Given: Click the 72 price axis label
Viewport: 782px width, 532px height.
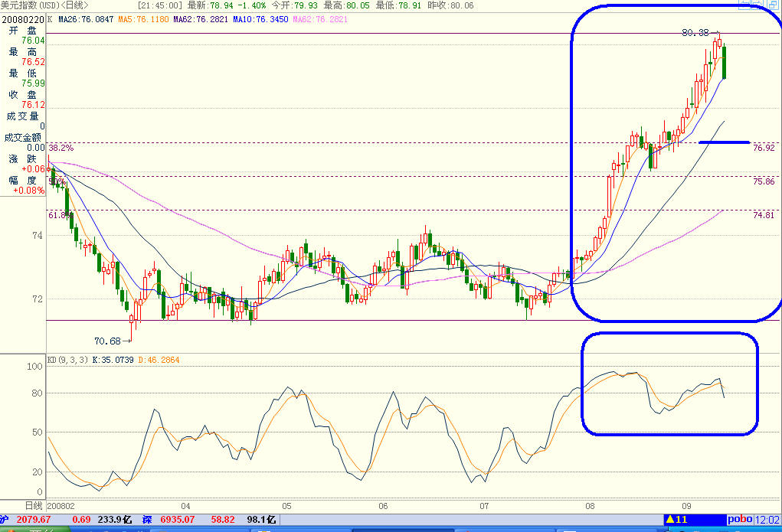Looking at the screenshot, I should [38, 299].
